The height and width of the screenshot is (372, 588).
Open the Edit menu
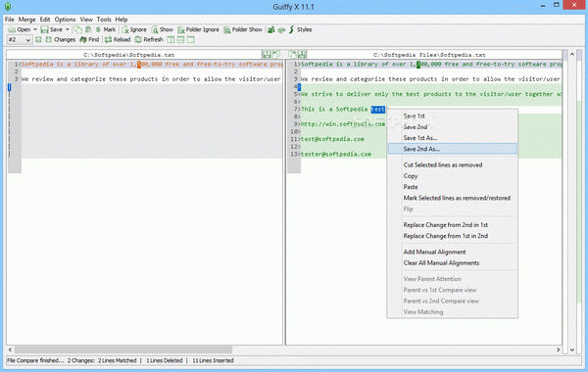click(45, 20)
